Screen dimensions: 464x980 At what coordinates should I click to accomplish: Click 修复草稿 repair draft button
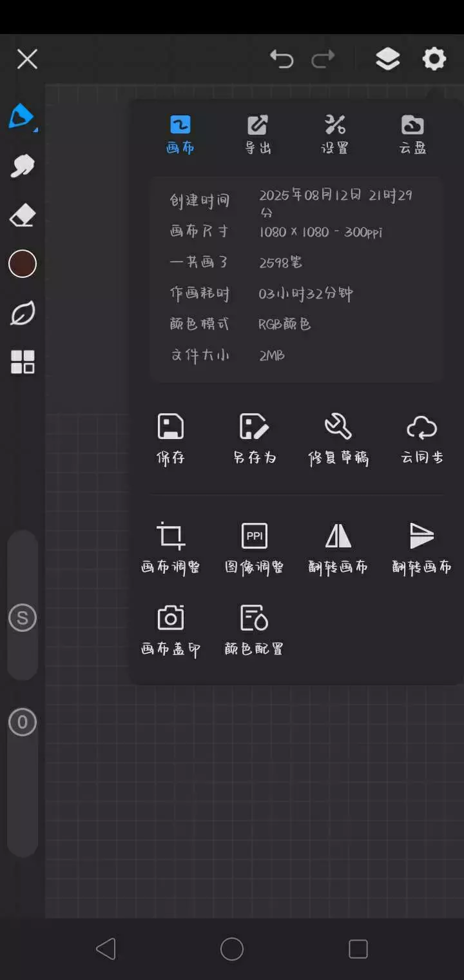pos(338,439)
